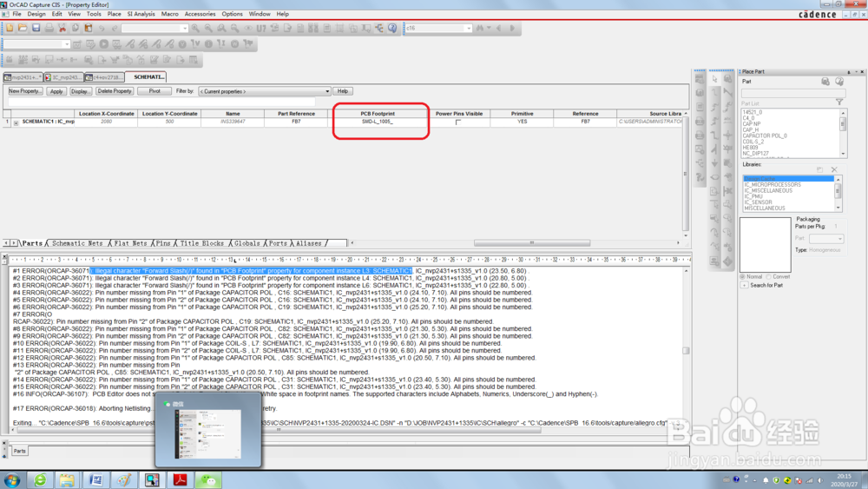868x489 pixels.
Task: Expand the Search for Part section
Action: pos(745,285)
